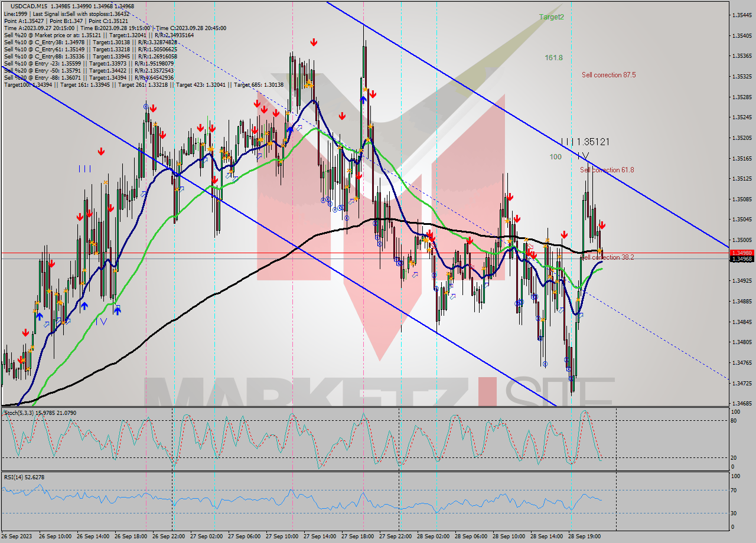
Task: Click the green 'Target2' label
Action: point(551,17)
